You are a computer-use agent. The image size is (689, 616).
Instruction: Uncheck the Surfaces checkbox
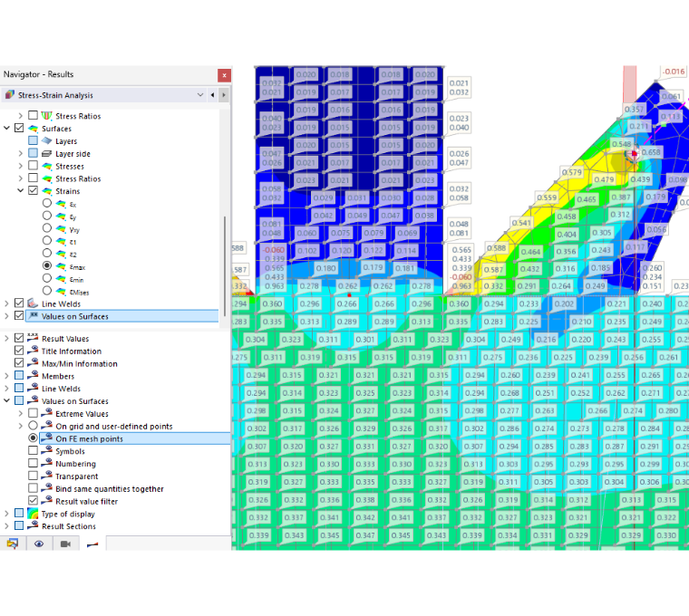click(19, 129)
